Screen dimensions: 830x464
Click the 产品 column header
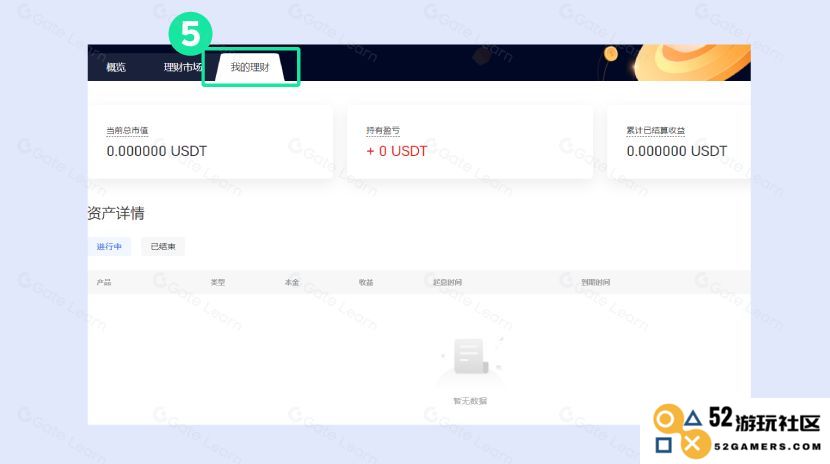(x=104, y=283)
